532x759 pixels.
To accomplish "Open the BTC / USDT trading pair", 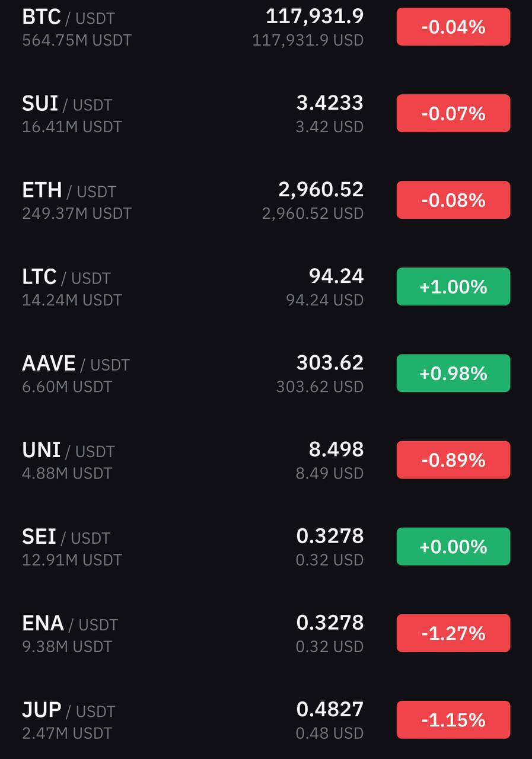I will click(x=266, y=27).
